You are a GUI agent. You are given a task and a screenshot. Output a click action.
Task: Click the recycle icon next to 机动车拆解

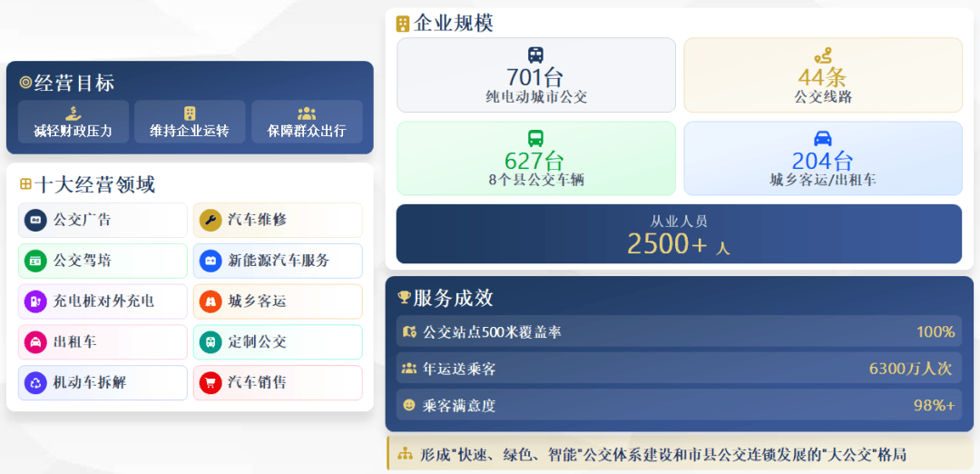pos(35,382)
